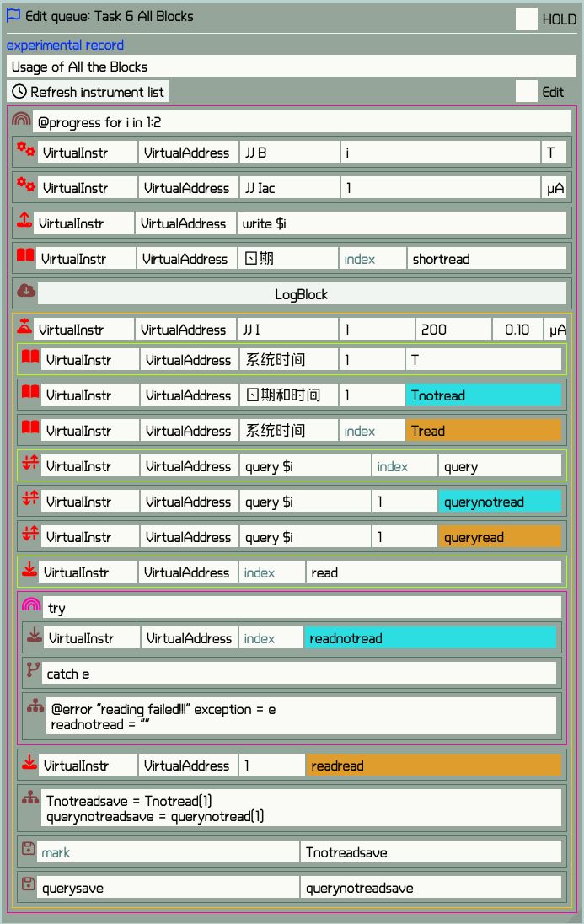This screenshot has width=584, height=924.
Task: Edit the catch e field
Action: 299,674
